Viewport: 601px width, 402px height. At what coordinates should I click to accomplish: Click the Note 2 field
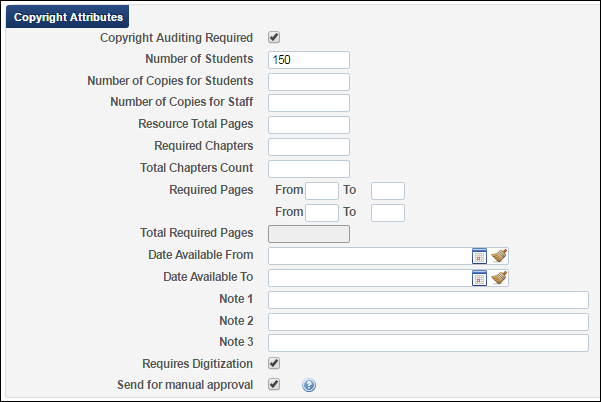point(429,322)
